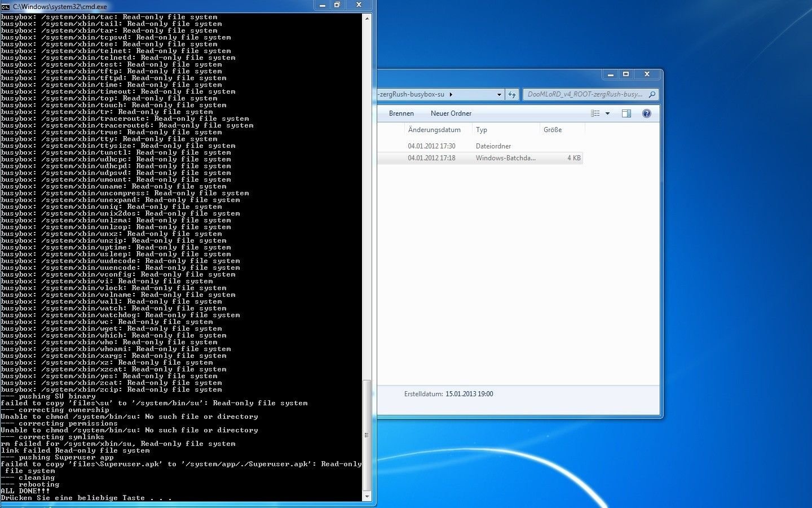Maximize the cmd.exe window
The width and height of the screenshot is (812, 508).
[337, 5]
